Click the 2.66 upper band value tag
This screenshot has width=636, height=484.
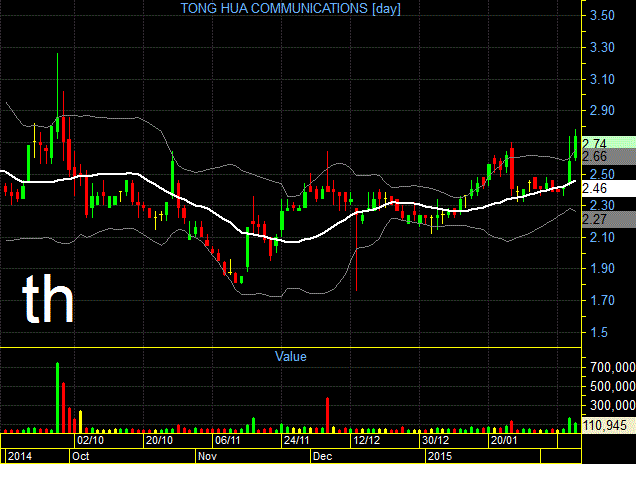(609, 156)
